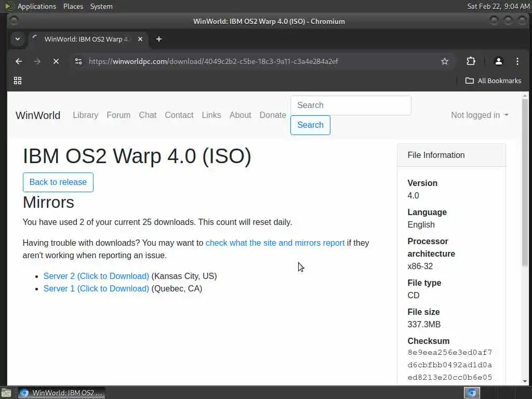Image resolution: width=532 pixels, height=399 pixels.
Task: Click the Back to release button
Action: tap(58, 182)
